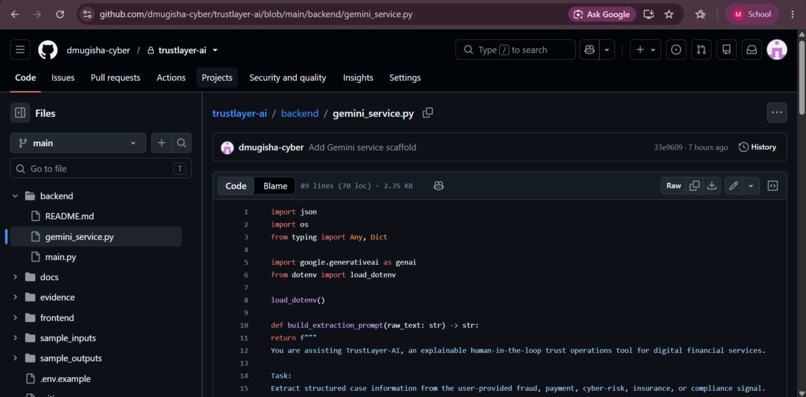Open the symbols panel icon
This screenshot has width=806, height=397.
point(773,186)
